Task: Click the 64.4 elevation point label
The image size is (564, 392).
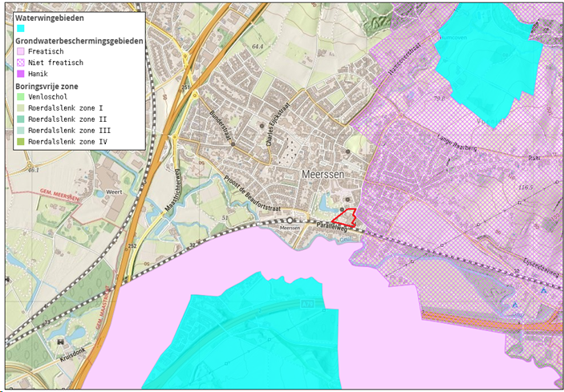Action: (x=256, y=46)
